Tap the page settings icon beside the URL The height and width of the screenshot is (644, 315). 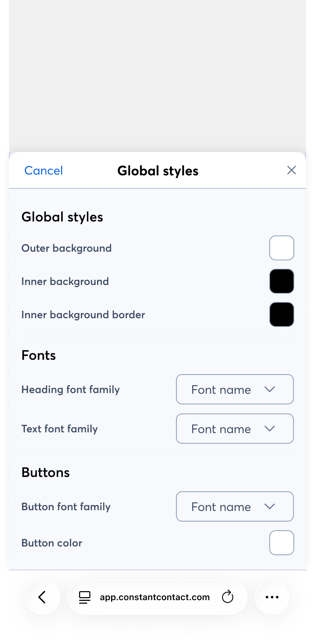85,597
